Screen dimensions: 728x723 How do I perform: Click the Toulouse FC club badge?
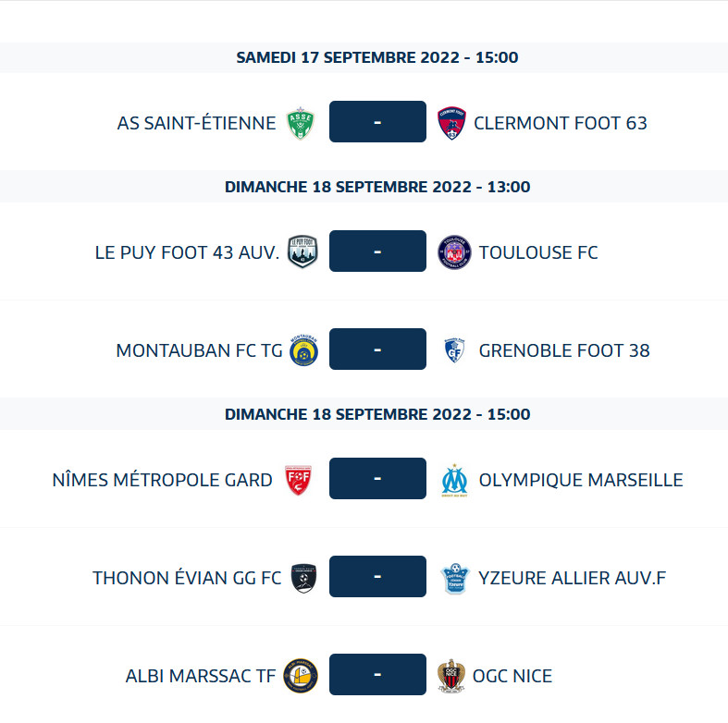pos(454,252)
